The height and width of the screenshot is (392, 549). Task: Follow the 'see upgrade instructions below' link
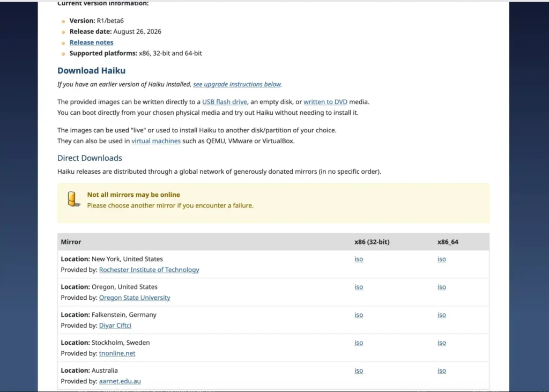click(237, 84)
